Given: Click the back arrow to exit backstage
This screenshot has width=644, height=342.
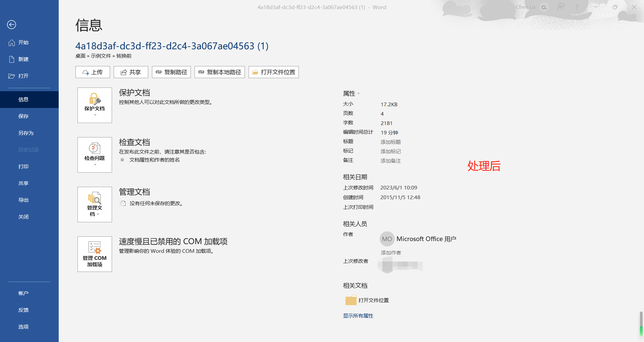Looking at the screenshot, I should [12, 24].
